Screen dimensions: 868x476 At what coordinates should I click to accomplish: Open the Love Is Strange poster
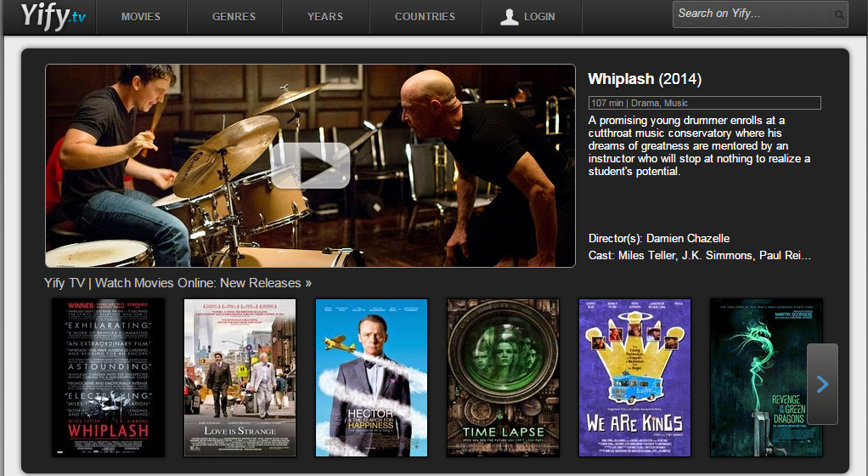(x=240, y=378)
